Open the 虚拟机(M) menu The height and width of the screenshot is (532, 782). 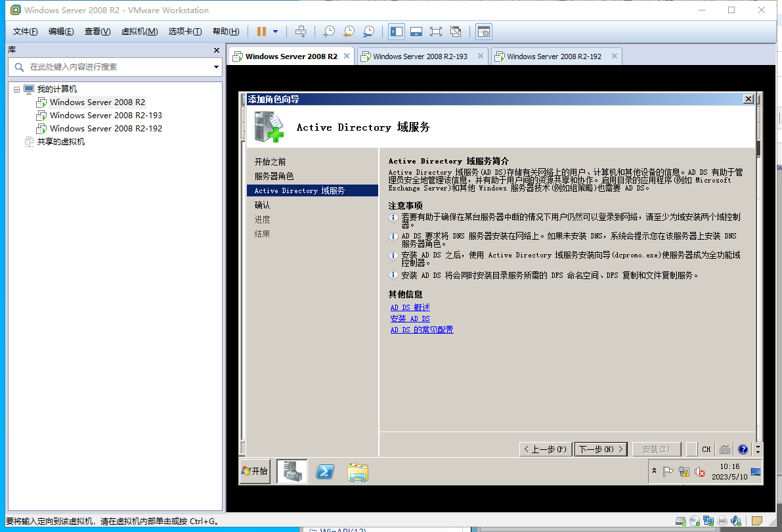140,32
